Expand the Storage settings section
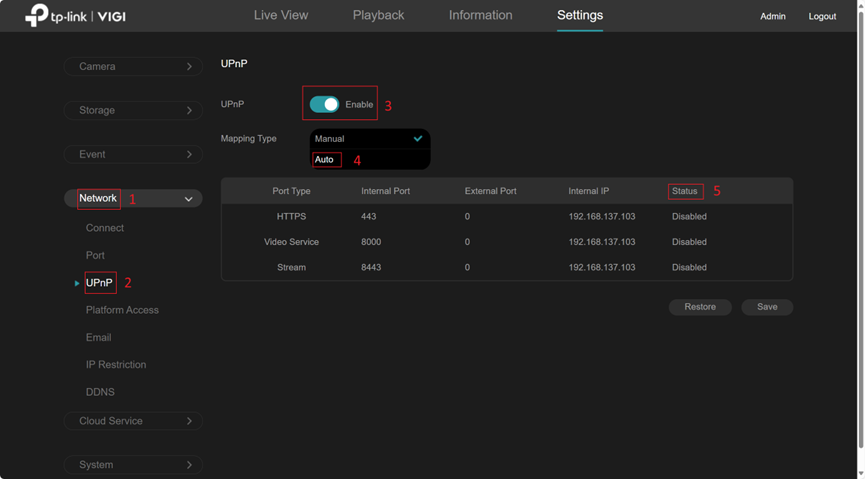Viewport: 865px width, 479px height. coord(134,110)
